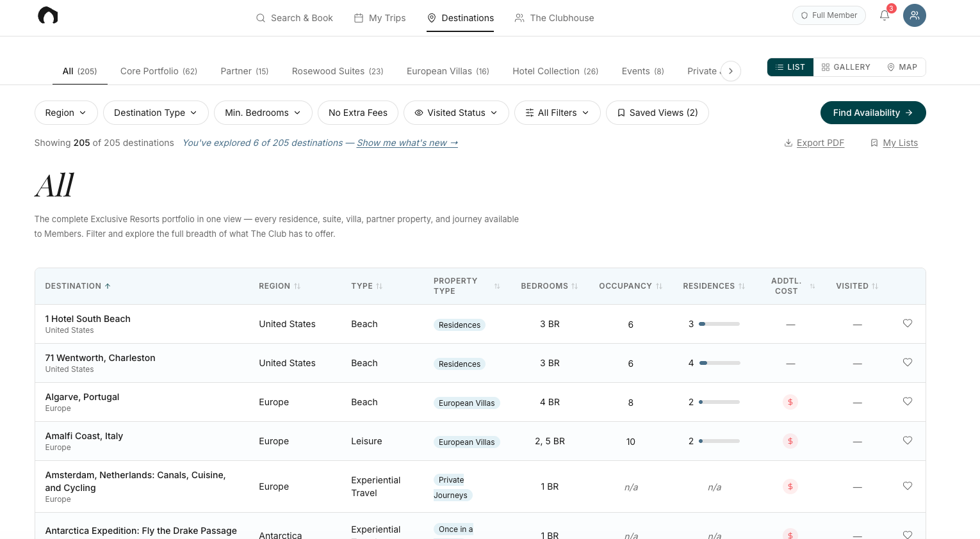The image size is (980, 539).
Task: Open Algarve, Portugal destination
Action: click(x=82, y=397)
